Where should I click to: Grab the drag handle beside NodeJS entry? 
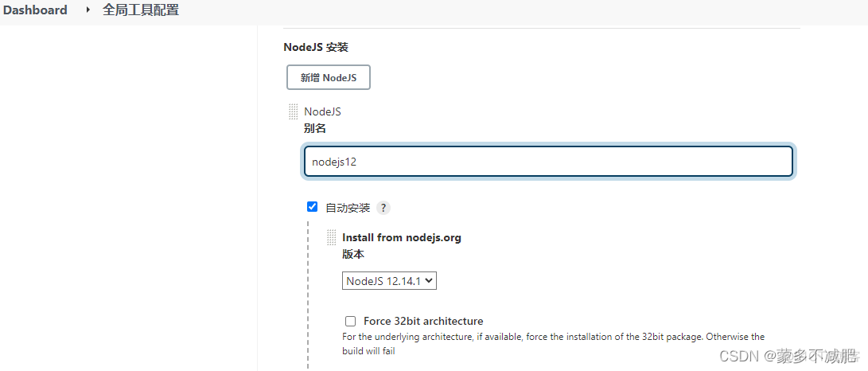click(x=294, y=112)
